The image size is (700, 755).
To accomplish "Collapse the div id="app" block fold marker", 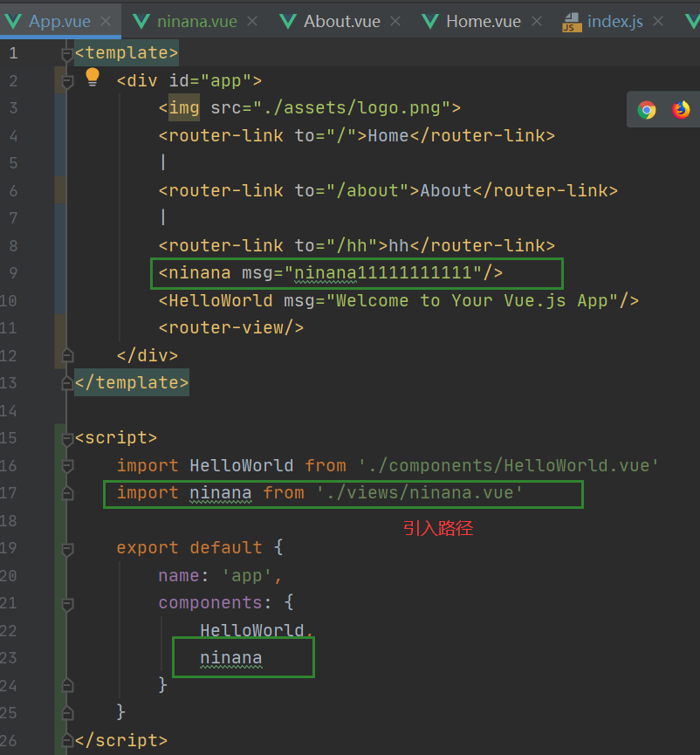I will pyautogui.click(x=67, y=82).
